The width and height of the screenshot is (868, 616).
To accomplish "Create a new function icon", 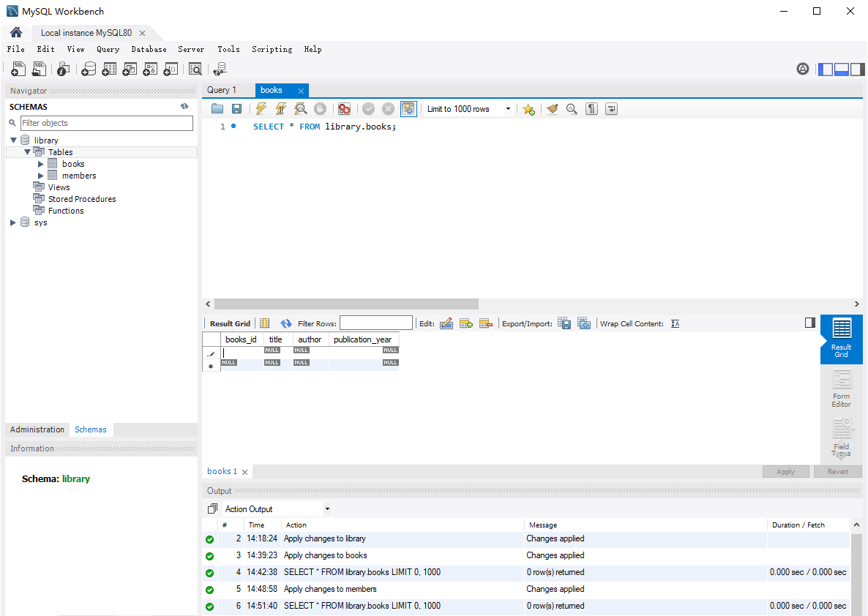I will [171, 70].
